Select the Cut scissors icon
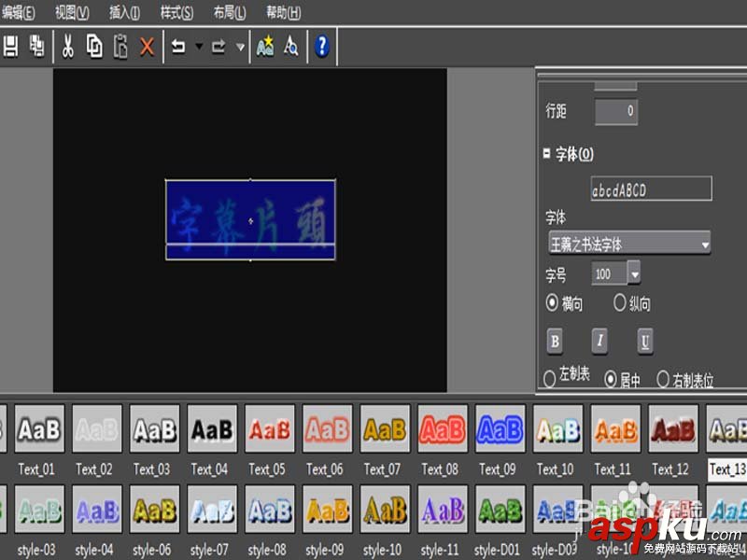The height and width of the screenshot is (560, 747). coord(67,46)
